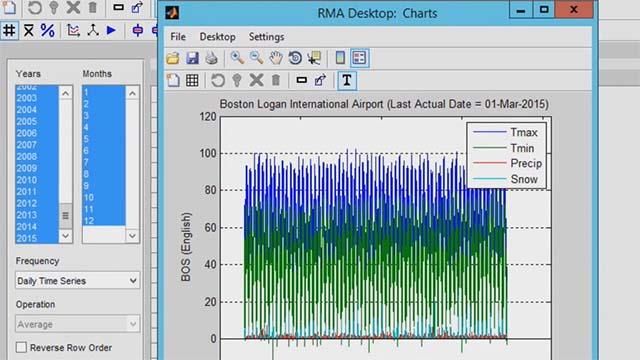Open the Frequency Daily Time Series dropdown
Screen dimensions: 640x360
(78, 281)
